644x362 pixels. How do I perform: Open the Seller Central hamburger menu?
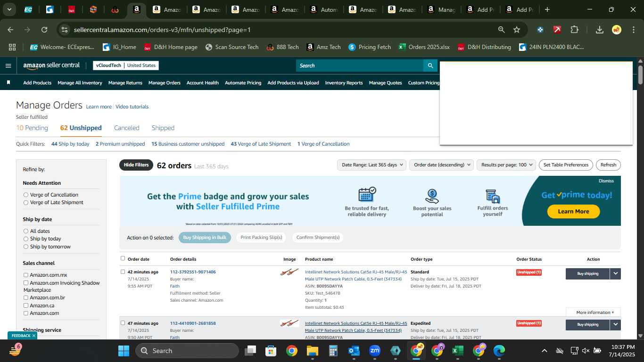(8, 66)
